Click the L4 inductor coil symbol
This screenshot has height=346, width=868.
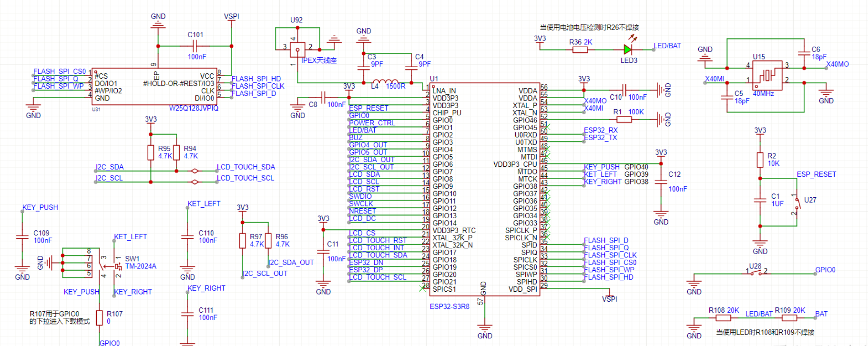tap(385, 82)
